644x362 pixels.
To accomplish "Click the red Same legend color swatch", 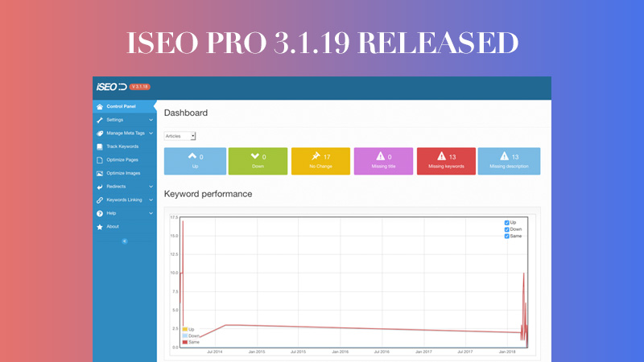I will tap(185, 342).
